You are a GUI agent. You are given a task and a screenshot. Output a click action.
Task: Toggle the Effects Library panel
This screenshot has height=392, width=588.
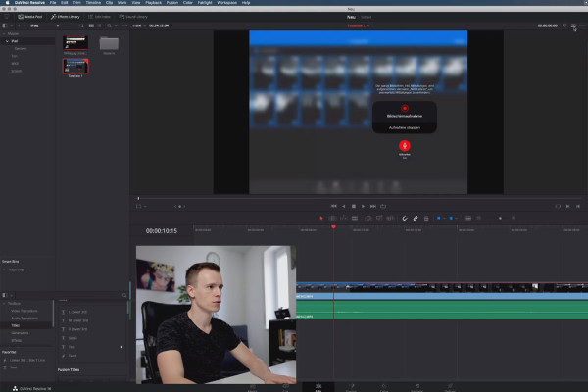pyautogui.click(x=66, y=17)
